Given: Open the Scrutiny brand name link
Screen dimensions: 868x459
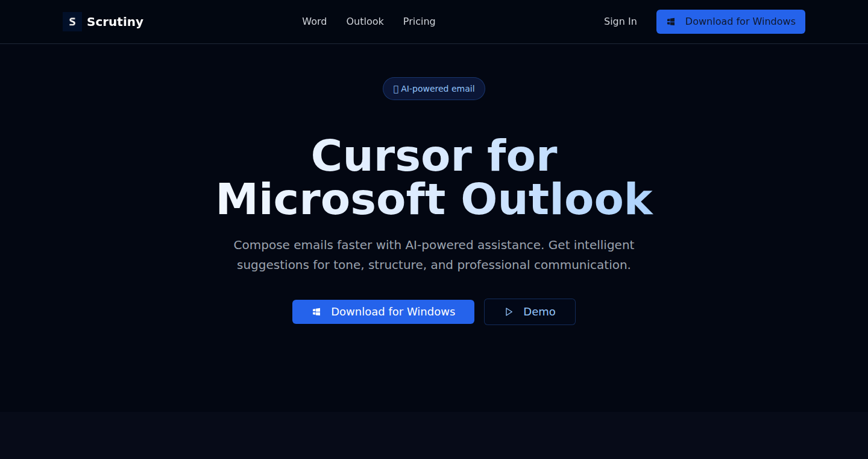Looking at the screenshot, I should 115,22.
